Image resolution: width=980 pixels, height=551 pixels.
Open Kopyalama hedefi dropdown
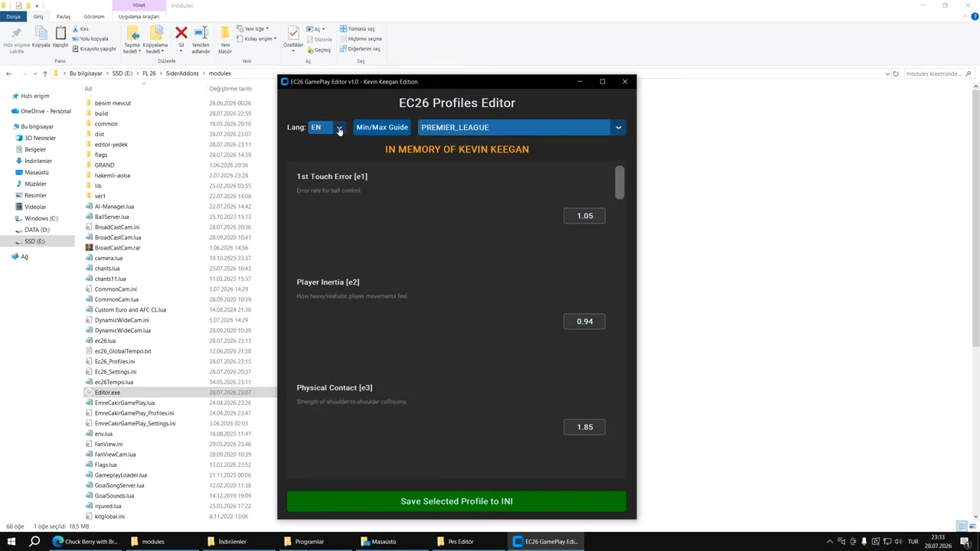155,47
